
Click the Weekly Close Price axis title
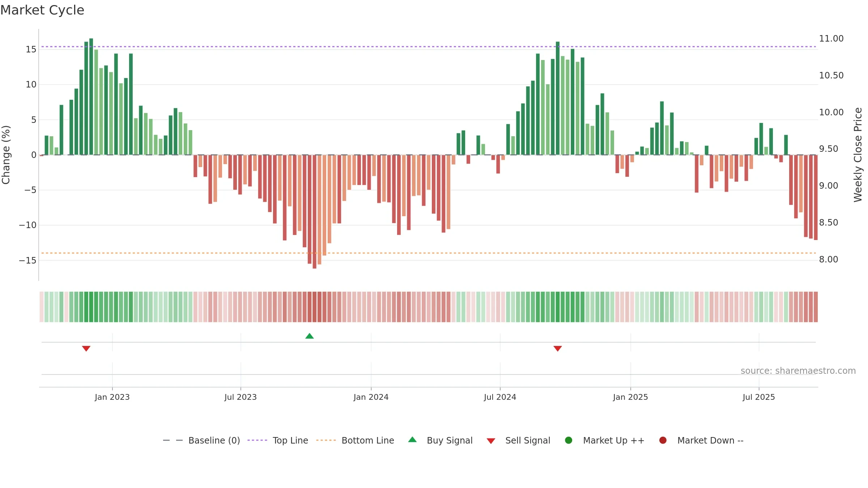858,155
